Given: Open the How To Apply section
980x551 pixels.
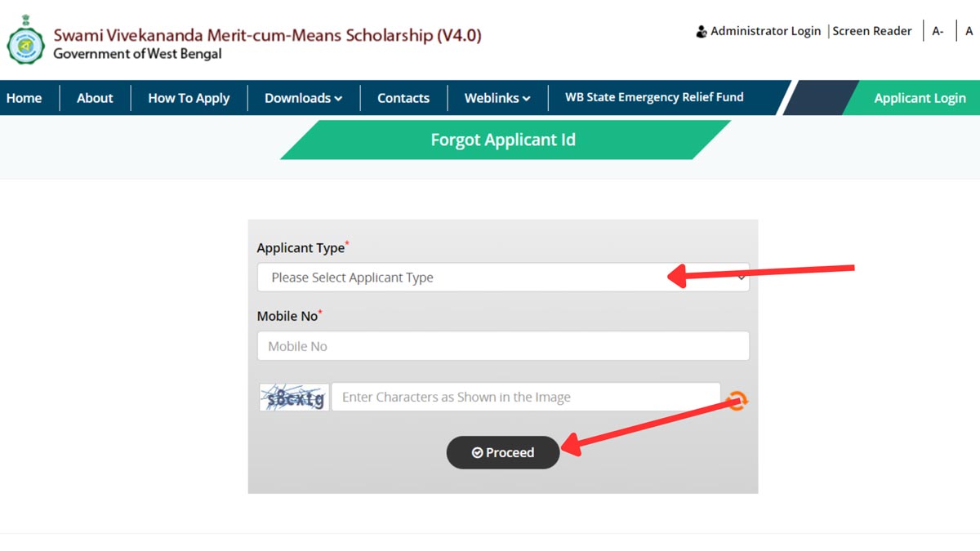Looking at the screenshot, I should (x=189, y=97).
